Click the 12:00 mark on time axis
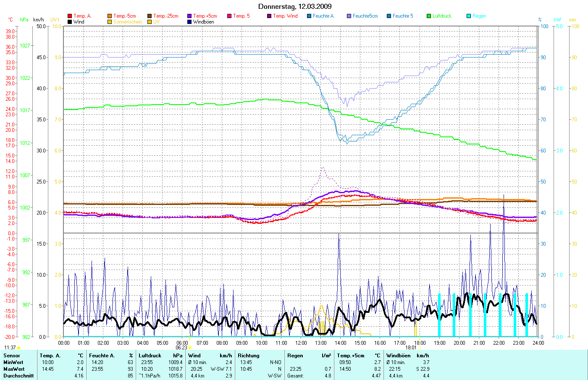Screen dimensions: 588x380 pos(301,343)
